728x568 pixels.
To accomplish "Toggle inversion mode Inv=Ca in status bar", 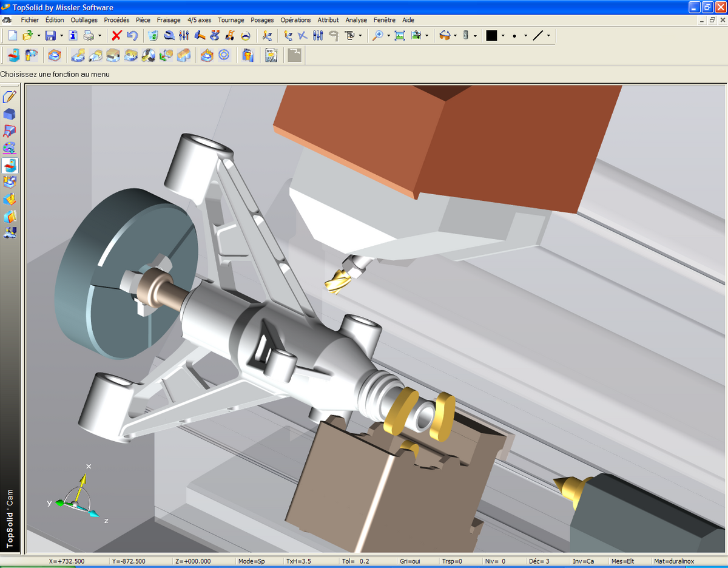I will (x=585, y=561).
